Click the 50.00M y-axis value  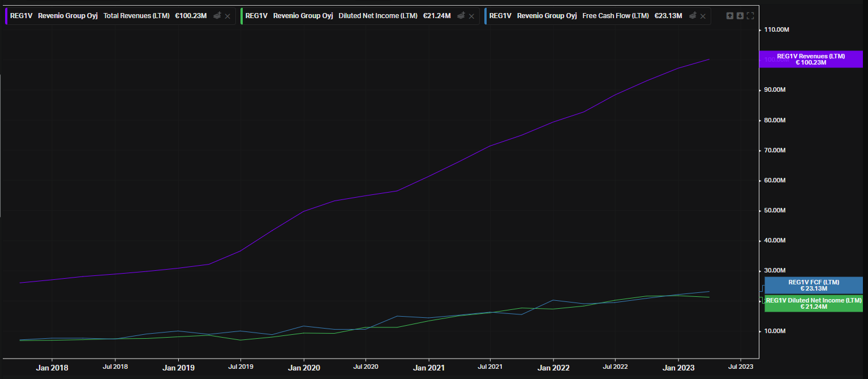(x=775, y=211)
